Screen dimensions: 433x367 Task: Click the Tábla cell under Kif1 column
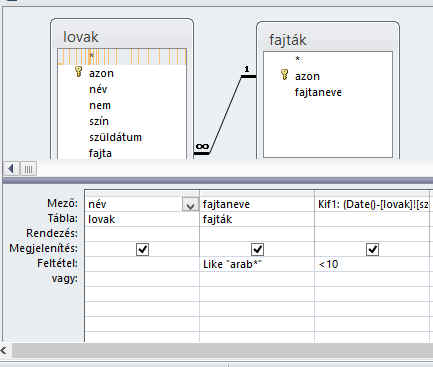pos(372,219)
